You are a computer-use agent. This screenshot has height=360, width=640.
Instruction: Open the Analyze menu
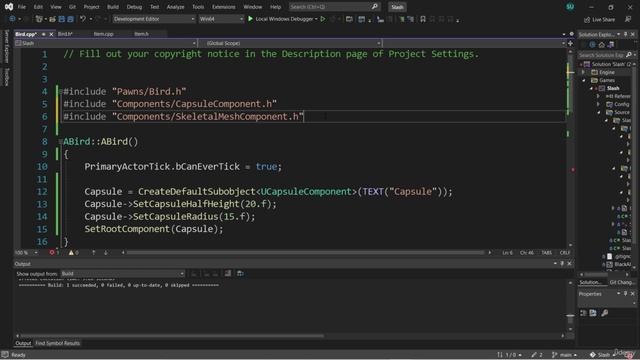175,7
